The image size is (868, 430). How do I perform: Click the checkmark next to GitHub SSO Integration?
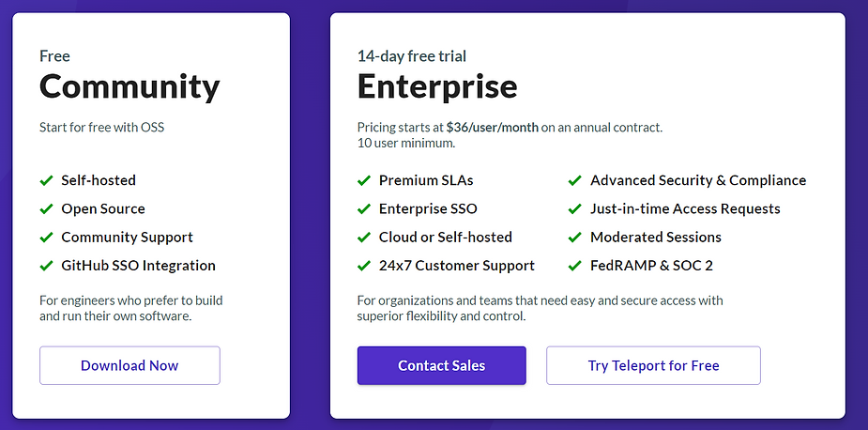47,266
